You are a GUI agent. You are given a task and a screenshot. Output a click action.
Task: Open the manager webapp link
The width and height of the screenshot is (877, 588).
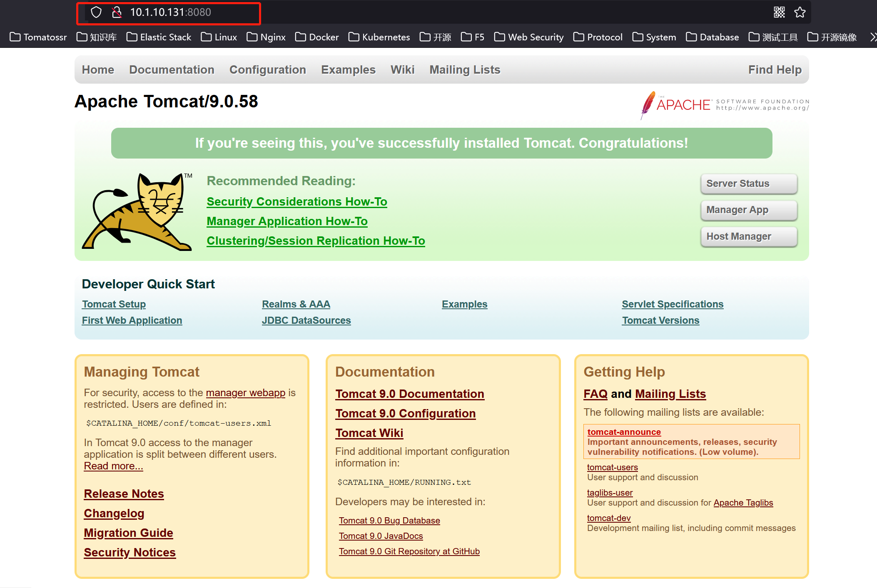click(245, 393)
